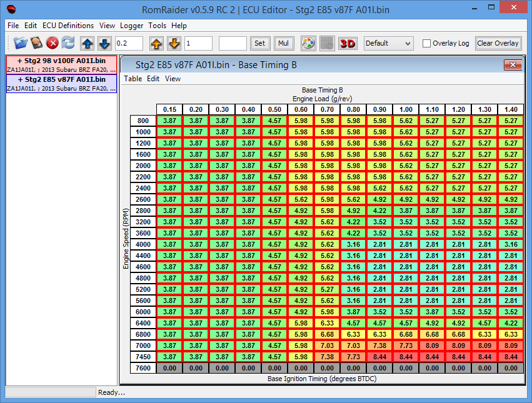Click the blue fine increment up arrow

pyautogui.click(x=88, y=43)
